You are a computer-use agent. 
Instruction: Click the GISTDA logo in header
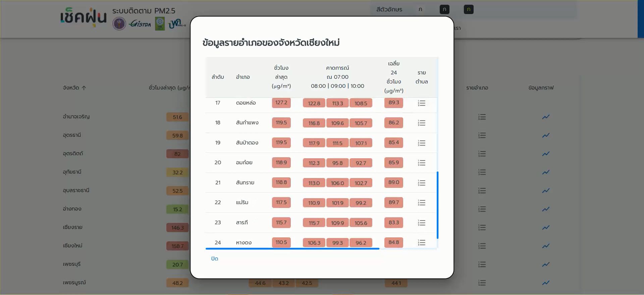140,23
